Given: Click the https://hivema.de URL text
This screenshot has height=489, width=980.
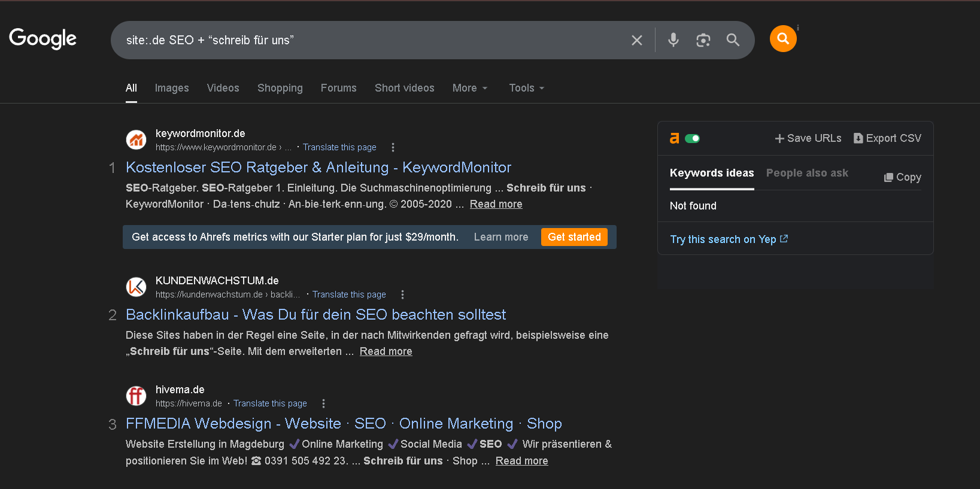Looking at the screenshot, I should pos(189,403).
